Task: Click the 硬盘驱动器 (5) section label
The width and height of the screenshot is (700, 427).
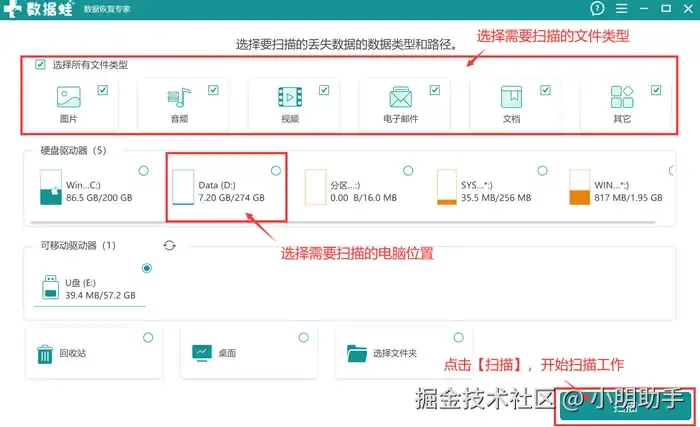Action: pos(74,151)
